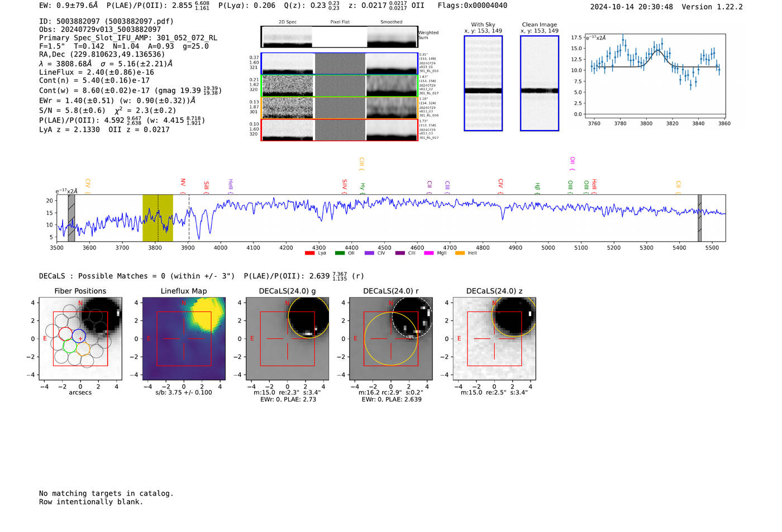
Task: Click the green OII legend swatch
Action: pyautogui.click(x=340, y=253)
